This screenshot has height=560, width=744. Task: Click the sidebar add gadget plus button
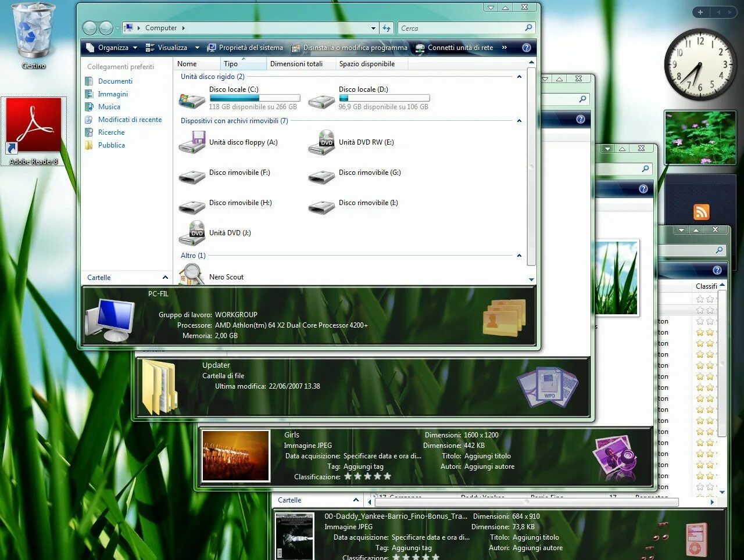tap(700, 12)
